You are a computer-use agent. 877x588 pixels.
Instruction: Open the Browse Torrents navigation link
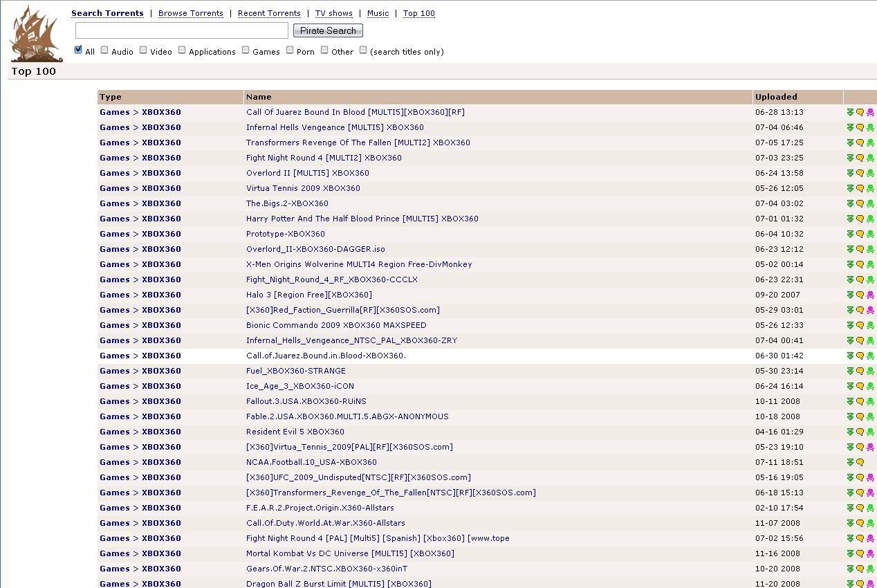tap(190, 13)
